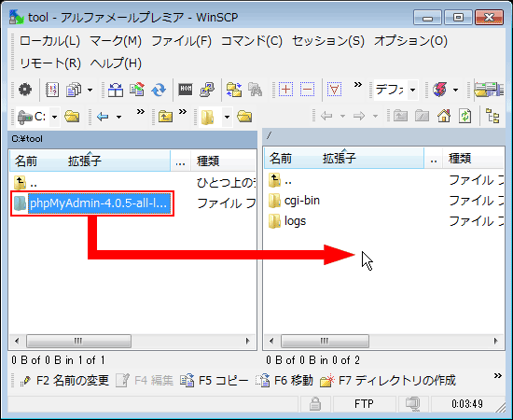Expand more commands chevron on bottom toolbar
This screenshot has width=513, height=420.
pos(498,375)
